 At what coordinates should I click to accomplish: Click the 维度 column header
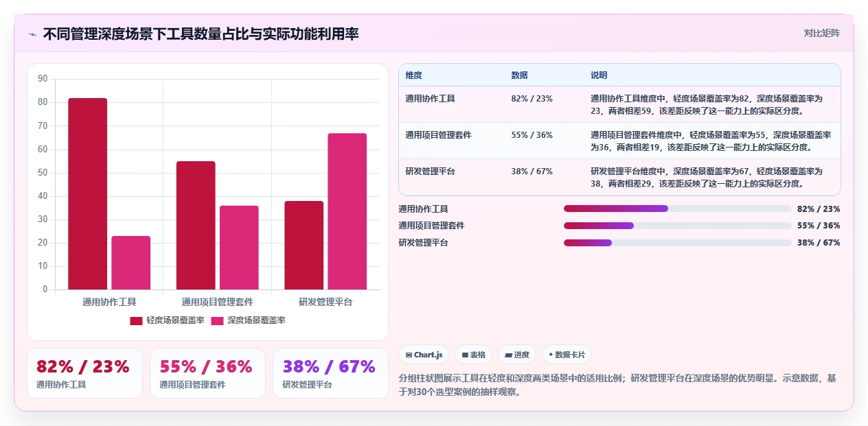(414, 75)
